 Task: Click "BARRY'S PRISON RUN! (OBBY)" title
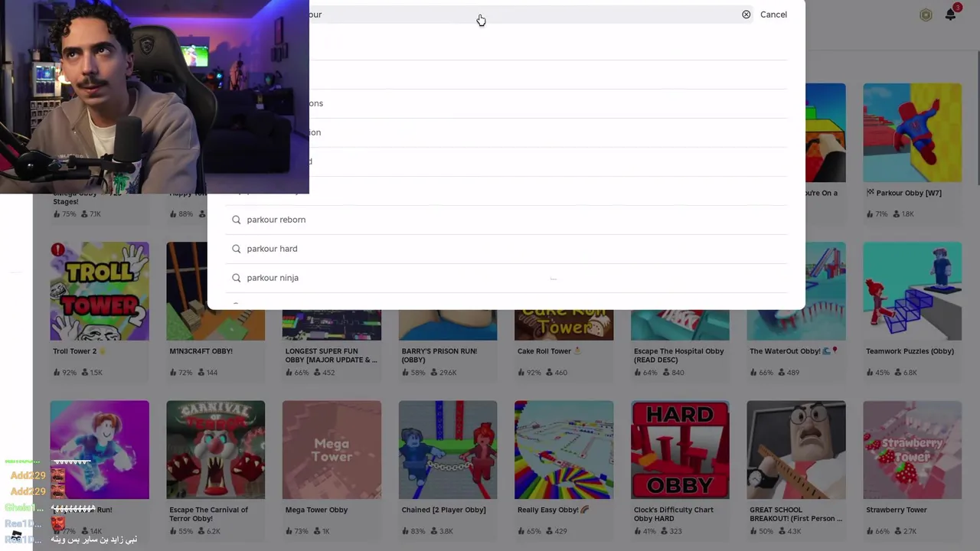tap(439, 356)
